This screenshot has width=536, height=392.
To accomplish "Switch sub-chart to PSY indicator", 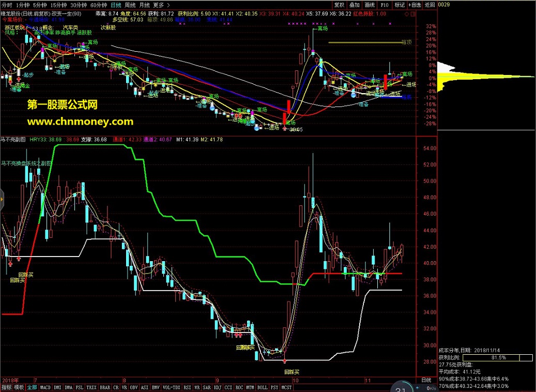I will tap(274, 387).
